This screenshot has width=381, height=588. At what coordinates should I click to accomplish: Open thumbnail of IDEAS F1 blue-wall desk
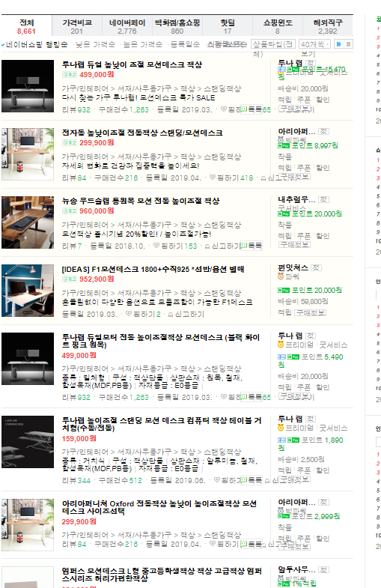28,291
